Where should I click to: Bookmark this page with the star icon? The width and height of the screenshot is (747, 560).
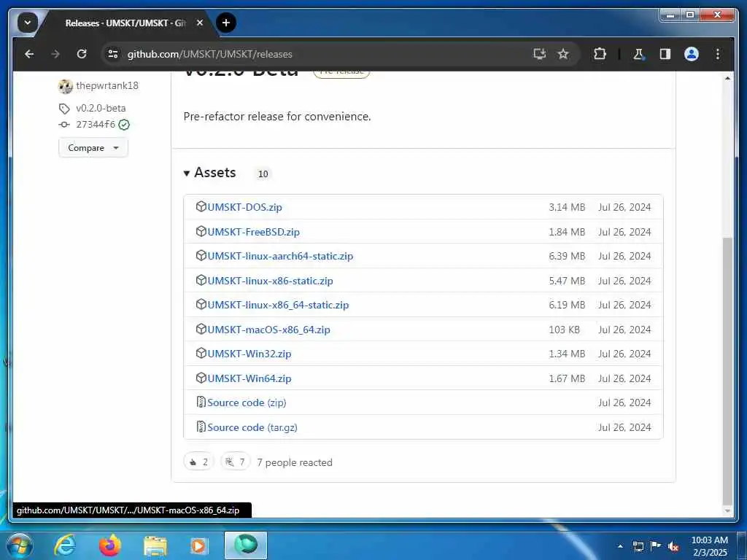click(x=563, y=54)
